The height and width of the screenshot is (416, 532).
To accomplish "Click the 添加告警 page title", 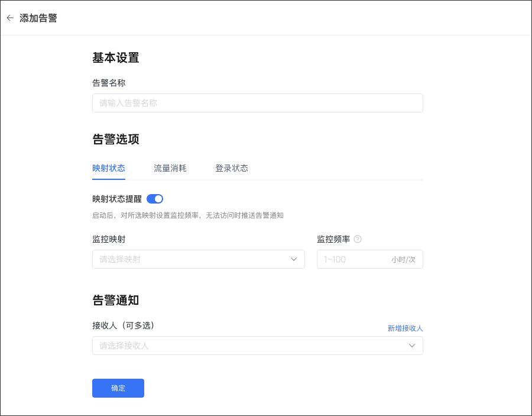I will pyautogui.click(x=38, y=18).
